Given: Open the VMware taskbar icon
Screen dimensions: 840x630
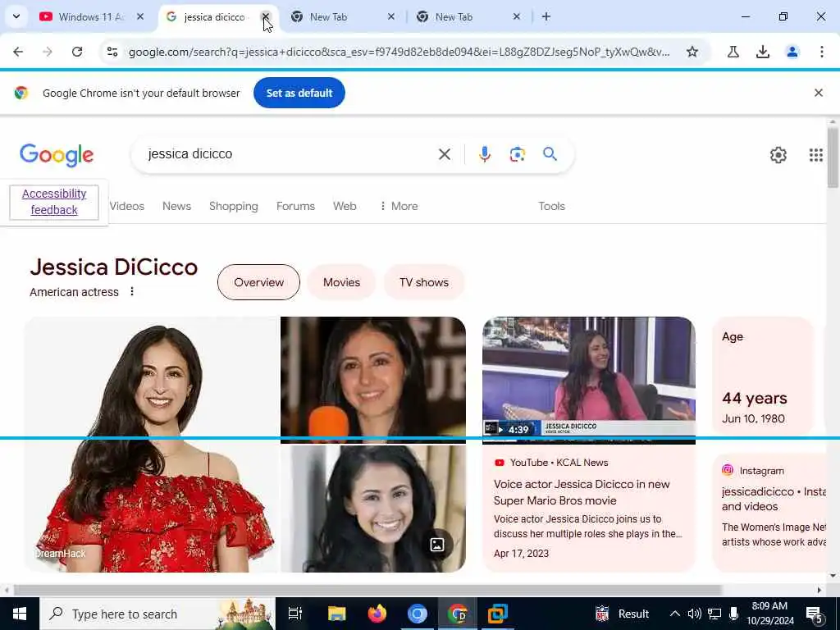Looking at the screenshot, I should [498, 614].
